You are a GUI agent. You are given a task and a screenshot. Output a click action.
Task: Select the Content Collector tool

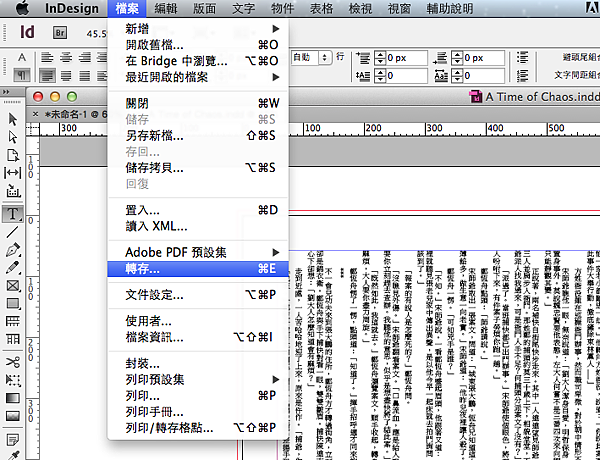[13, 191]
